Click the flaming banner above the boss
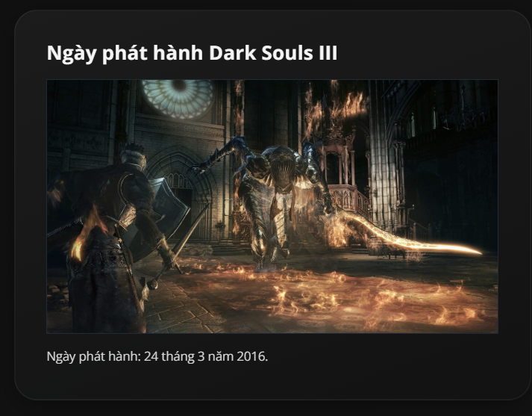 coord(334,111)
